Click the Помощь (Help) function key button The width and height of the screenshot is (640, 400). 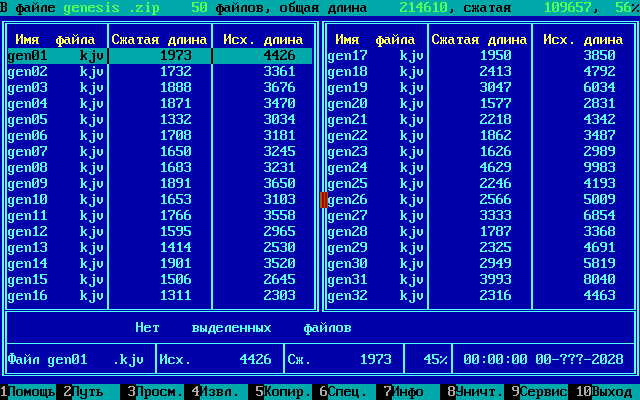coord(31,392)
